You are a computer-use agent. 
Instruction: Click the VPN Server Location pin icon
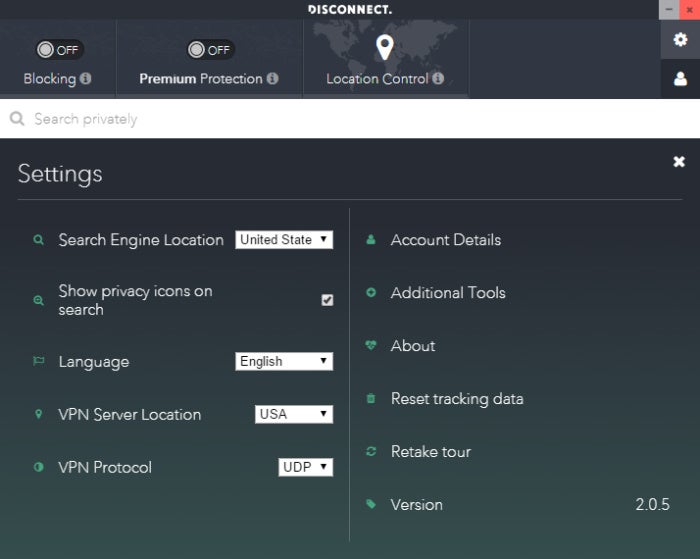coord(38,414)
